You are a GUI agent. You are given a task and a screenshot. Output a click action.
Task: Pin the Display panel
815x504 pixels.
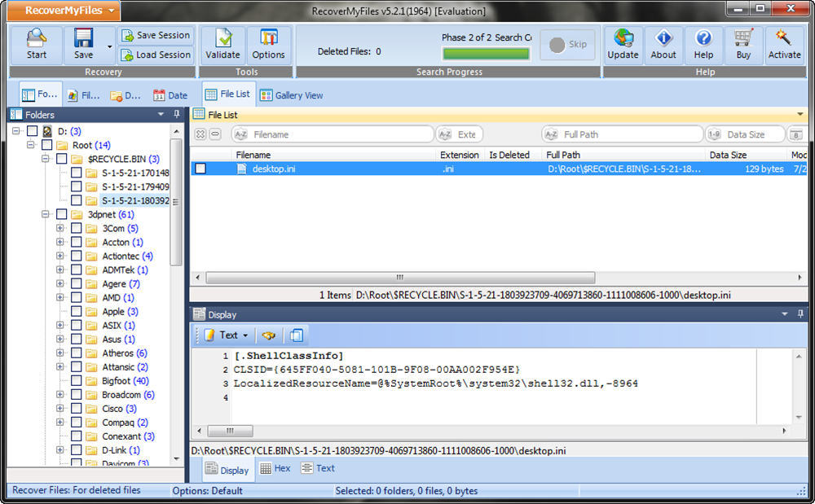(800, 314)
